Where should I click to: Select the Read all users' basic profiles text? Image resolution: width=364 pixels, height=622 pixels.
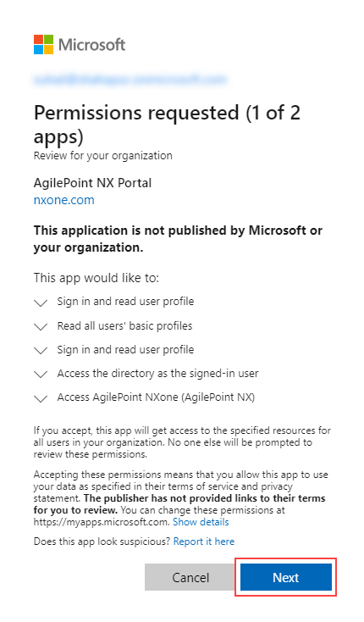coord(124,326)
